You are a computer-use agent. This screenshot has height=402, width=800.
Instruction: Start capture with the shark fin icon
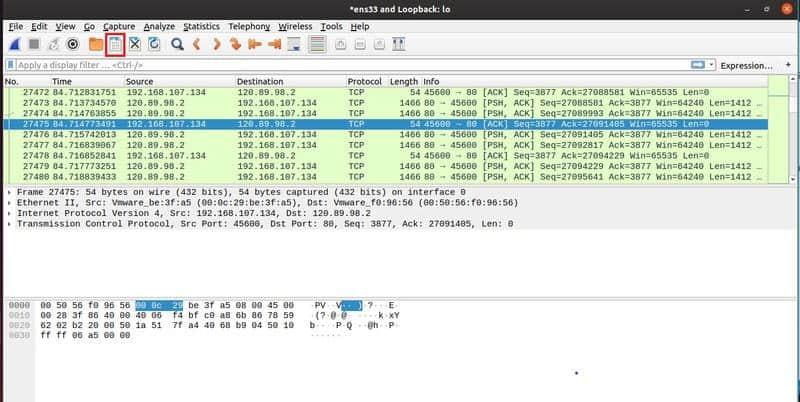click(x=15, y=45)
